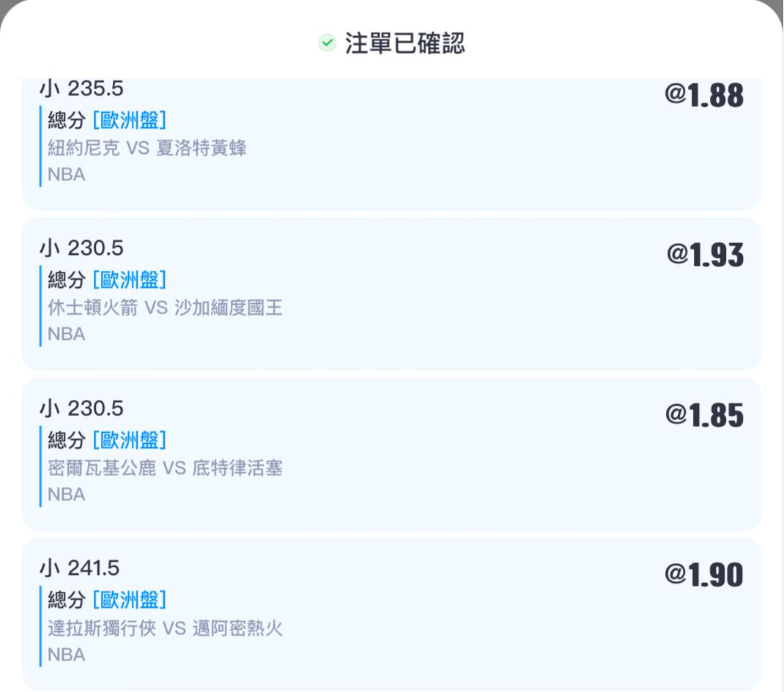Click NBA league label under 達拉斯獨行俠 match

click(67, 655)
